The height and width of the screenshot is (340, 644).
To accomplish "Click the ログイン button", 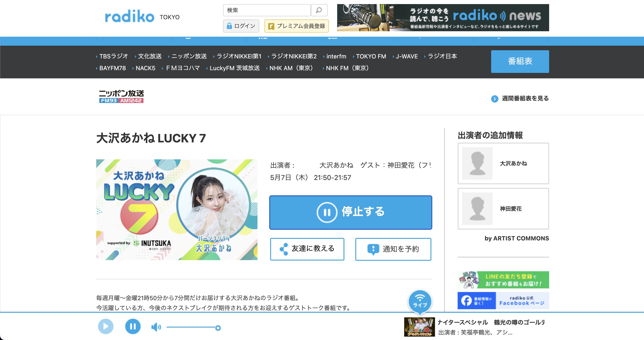I will tap(241, 26).
